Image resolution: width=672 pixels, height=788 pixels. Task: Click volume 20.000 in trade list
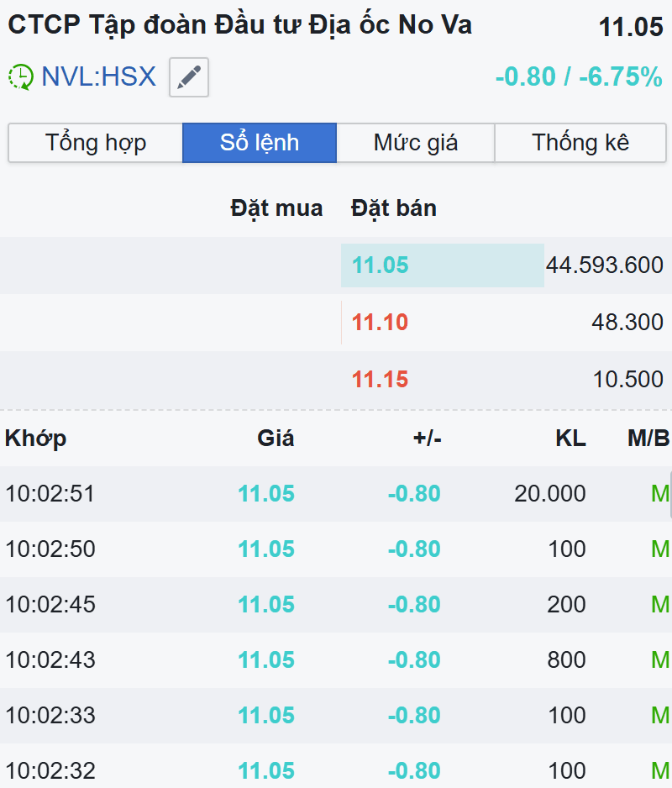(550, 494)
